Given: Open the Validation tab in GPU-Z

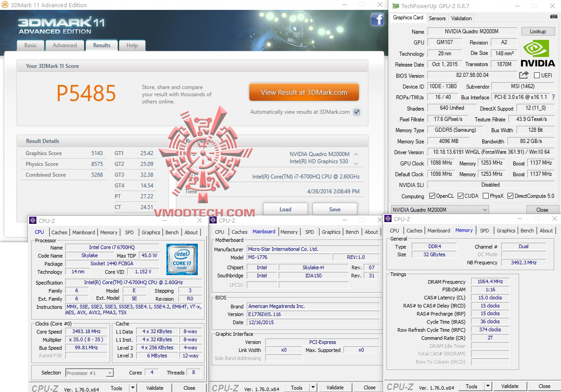Looking at the screenshot, I should [461, 18].
